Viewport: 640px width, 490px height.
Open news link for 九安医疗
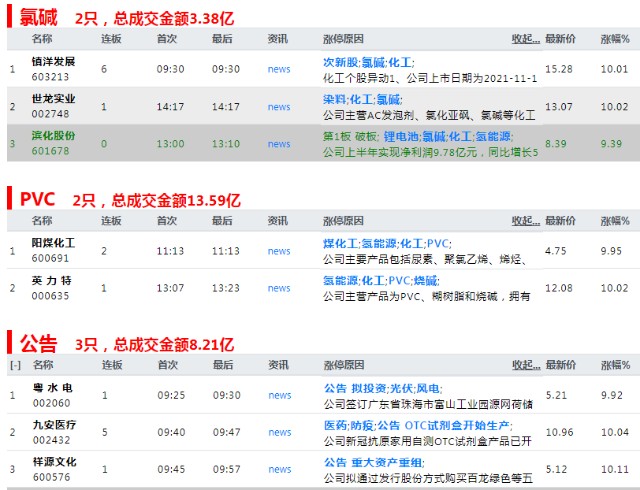(x=280, y=432)
